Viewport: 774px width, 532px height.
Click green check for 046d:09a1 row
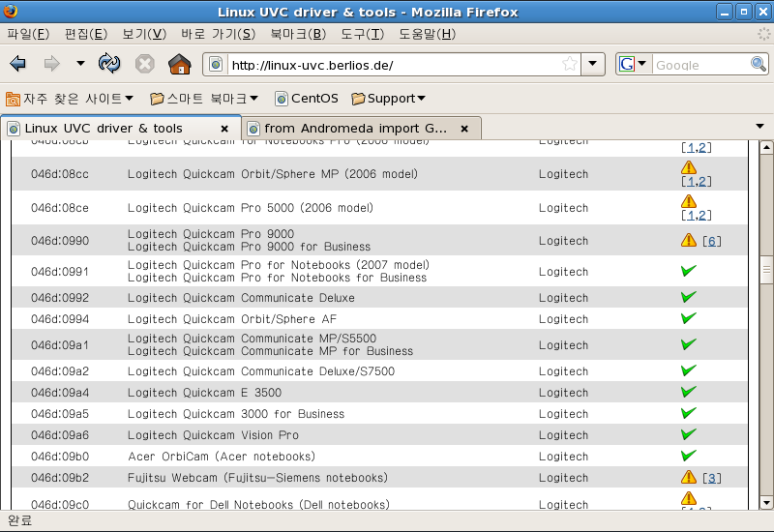[689, 344]
